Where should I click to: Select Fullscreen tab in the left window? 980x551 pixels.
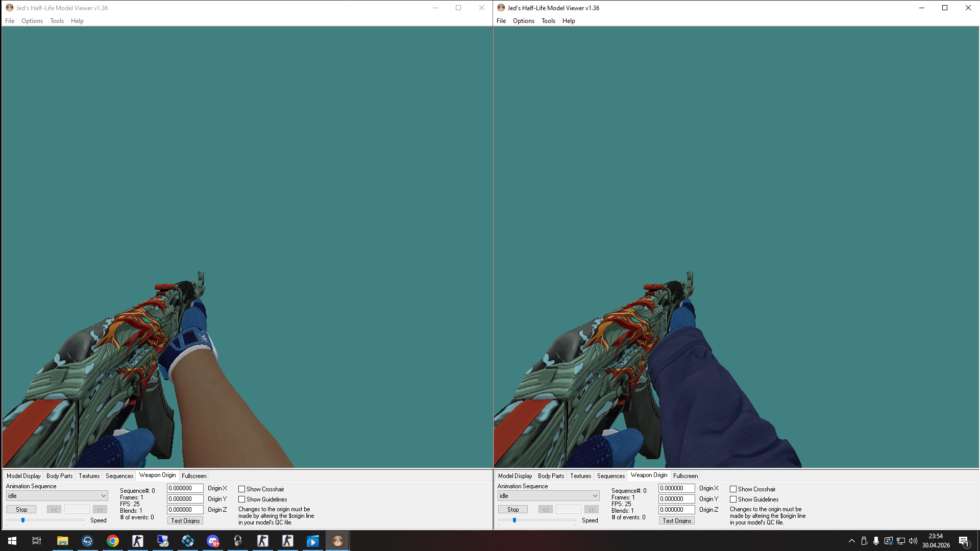[194, 476]
